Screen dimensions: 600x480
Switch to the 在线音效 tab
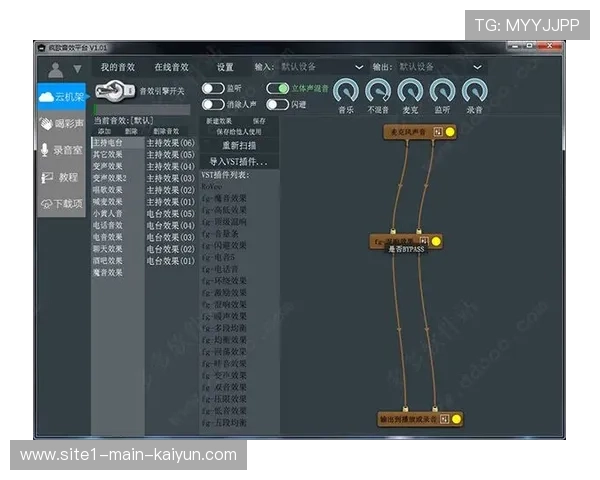(171, 67)
